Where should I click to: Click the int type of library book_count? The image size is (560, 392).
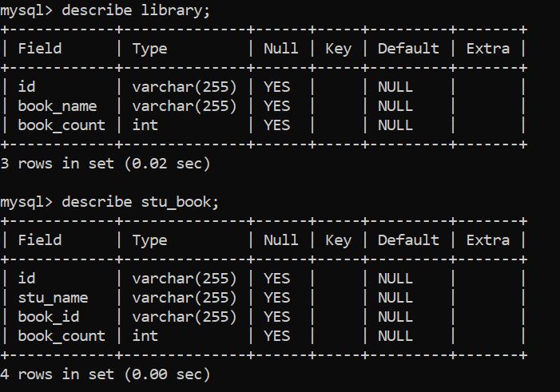[x=145, y=125]
